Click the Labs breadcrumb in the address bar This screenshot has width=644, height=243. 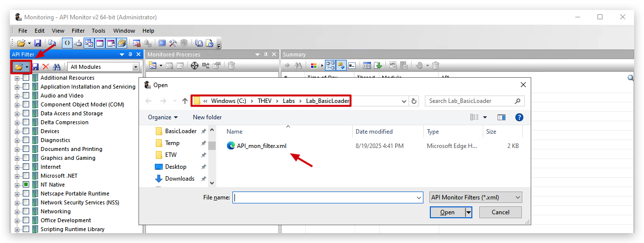coord(289,101)
